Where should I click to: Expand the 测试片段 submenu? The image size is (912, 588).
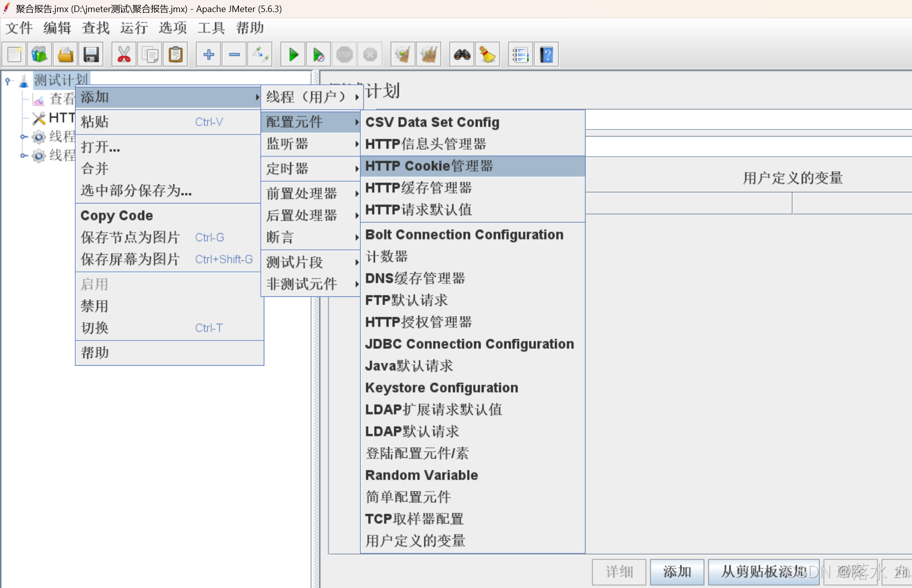pyautogui.click(x=311, y=262)
